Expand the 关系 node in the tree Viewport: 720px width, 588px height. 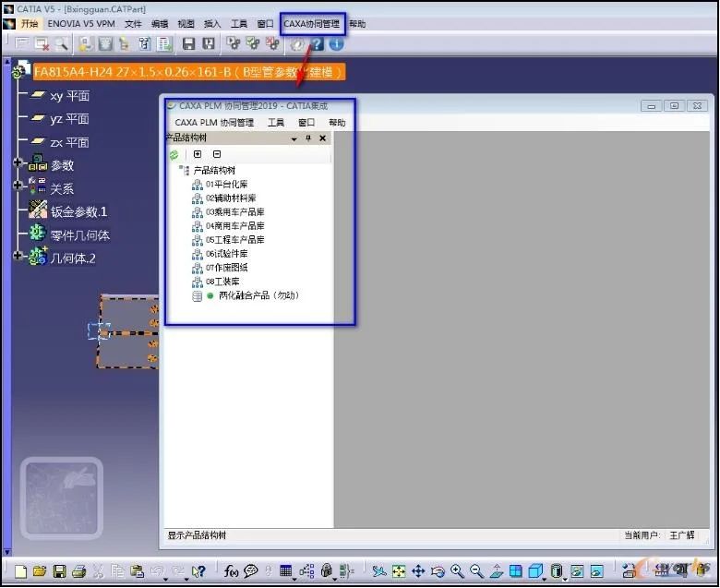(18, 186)
